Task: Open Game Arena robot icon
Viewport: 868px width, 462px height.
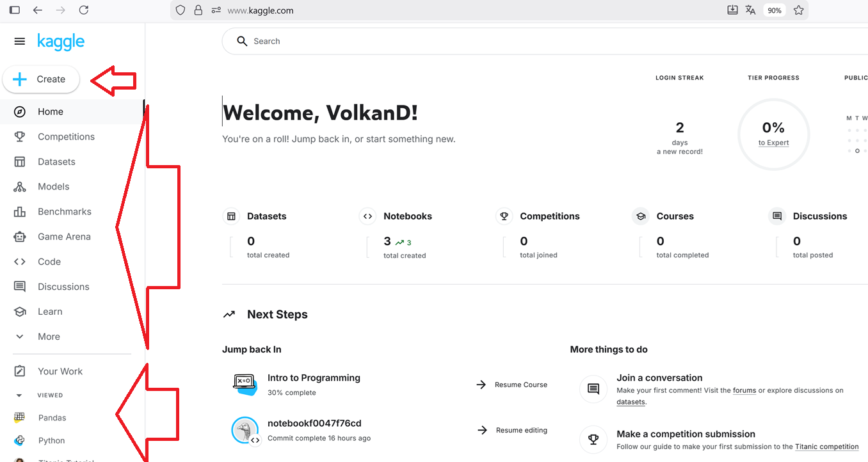Action: (x=20, y=237)
